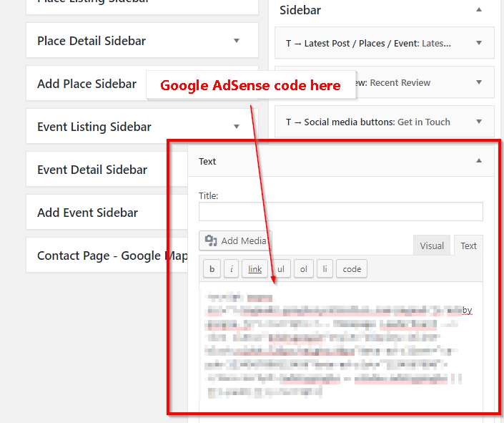
Task: Click the li quicktag button
Action: pos(325,269)
